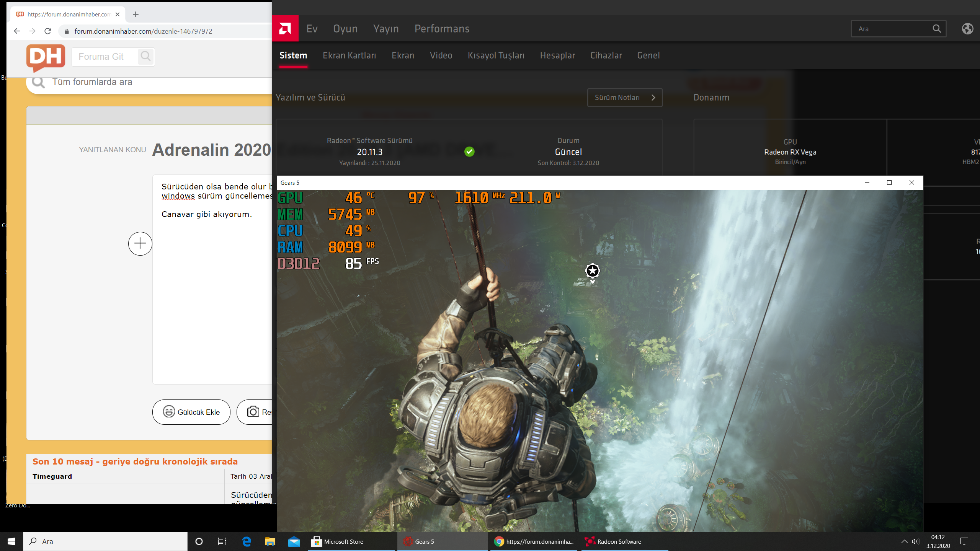The image size is (980, 551).
Task: Click the 20.11.3 software version text
Action: pyautogui.click(x=370, y=152)
